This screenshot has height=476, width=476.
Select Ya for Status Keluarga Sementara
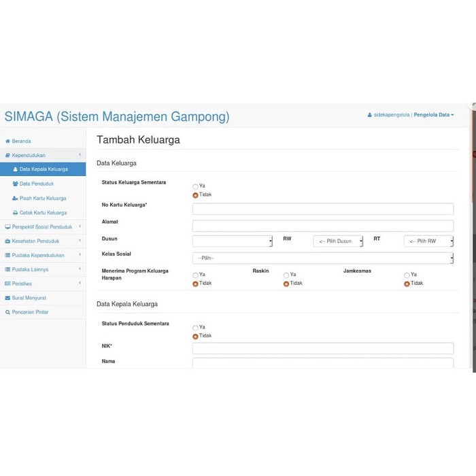click(x=195, y=186)
